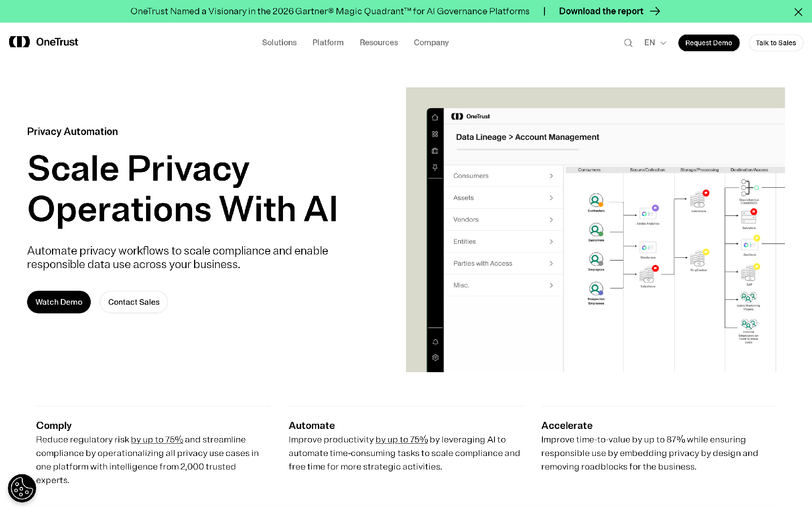Click the Adobe Analytics node icon
The image size is (812, 508).
tap(648, 213)
